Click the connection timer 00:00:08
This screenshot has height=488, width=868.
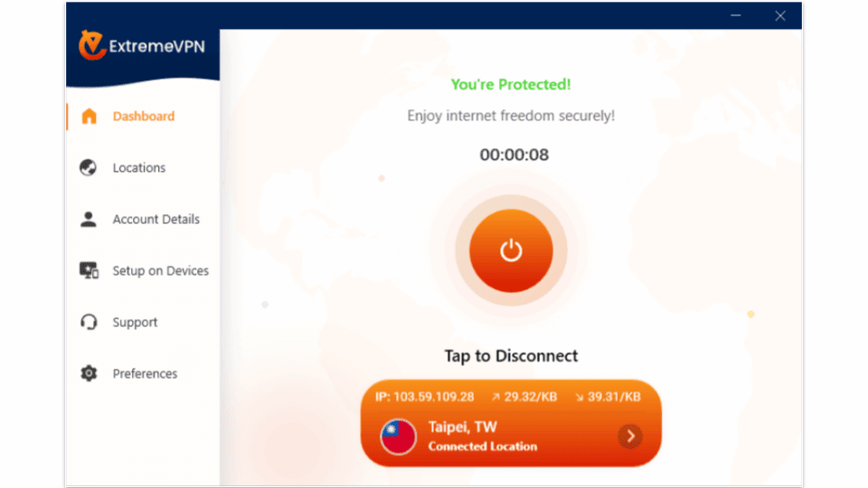click(x=514, y=155)
